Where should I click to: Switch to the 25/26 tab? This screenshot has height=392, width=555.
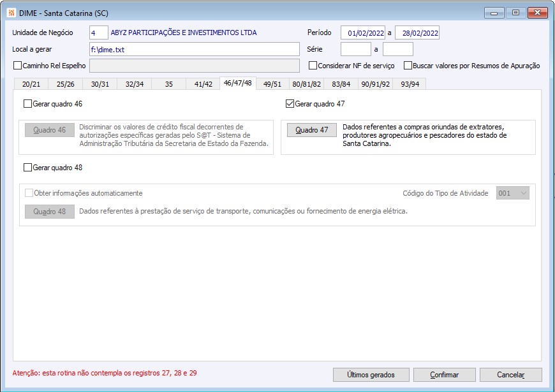(66, 84)
